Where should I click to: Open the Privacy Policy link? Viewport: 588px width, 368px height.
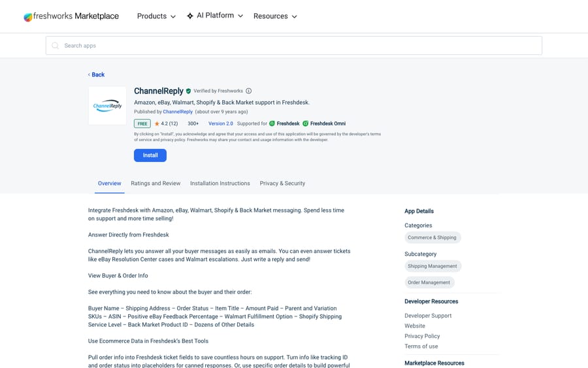point(422,336)
